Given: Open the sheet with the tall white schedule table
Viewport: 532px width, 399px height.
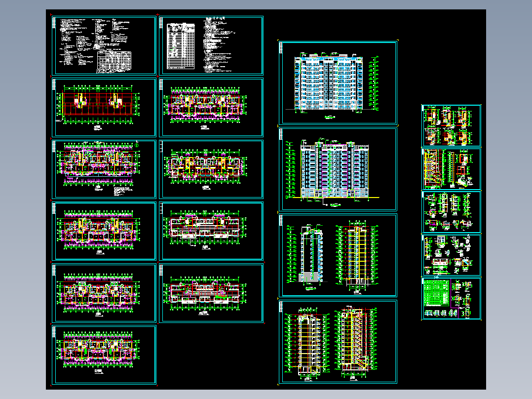Looking at the screenshot, I should (211, 45).
